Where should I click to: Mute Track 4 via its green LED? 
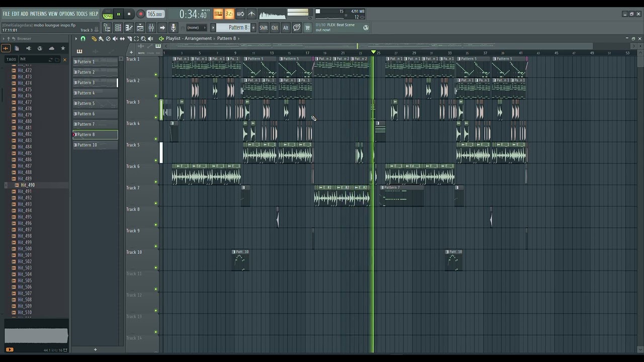click(155, 139)
